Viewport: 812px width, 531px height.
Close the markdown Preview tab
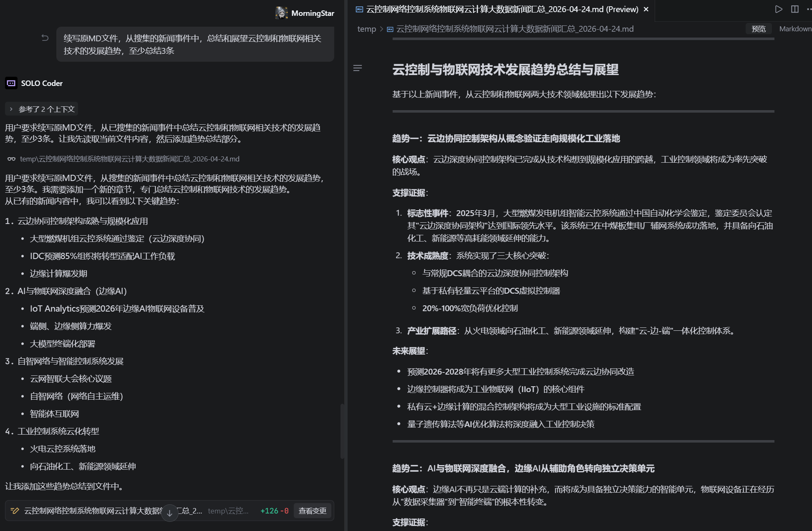pos(646,9)
